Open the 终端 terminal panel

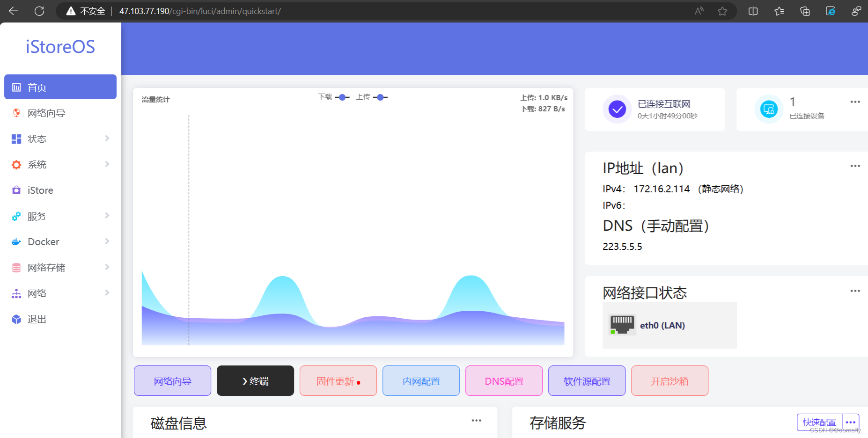(255, 380)
